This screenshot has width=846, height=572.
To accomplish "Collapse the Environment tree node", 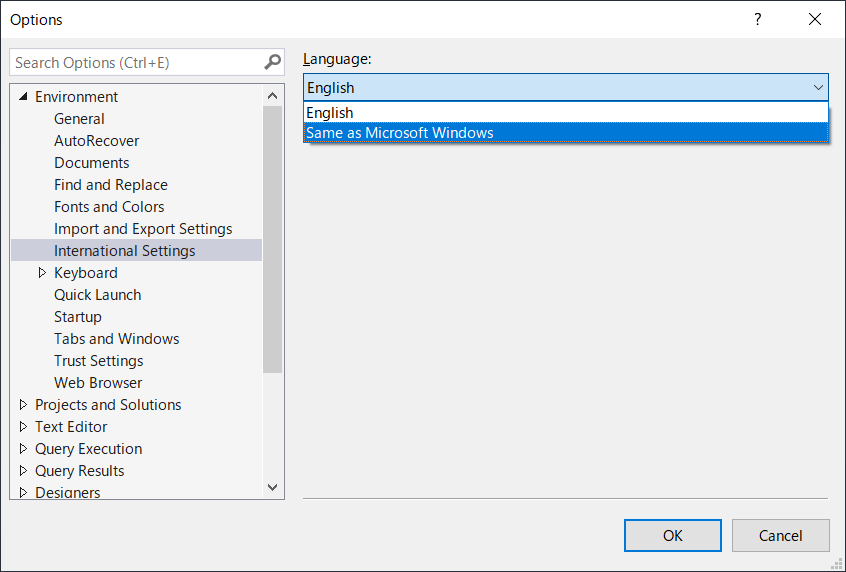I will click(x=23, y=97).
